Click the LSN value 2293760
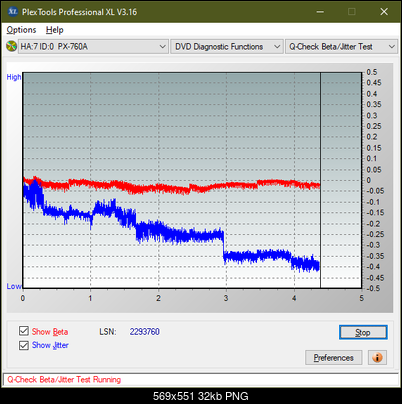Viewport: 402px width, 404px height. click(145, 332)
